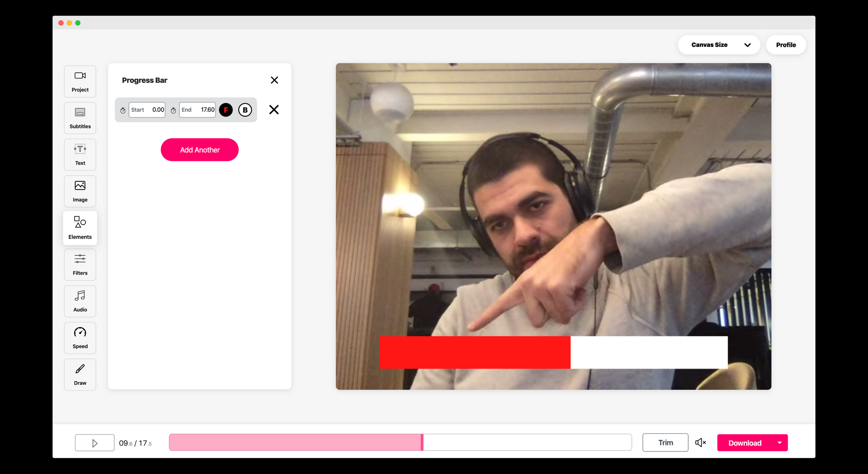Click the stopwatch icon beside Start
The width and height of the screenshot is (868, 474).
[x=123, y=110]
